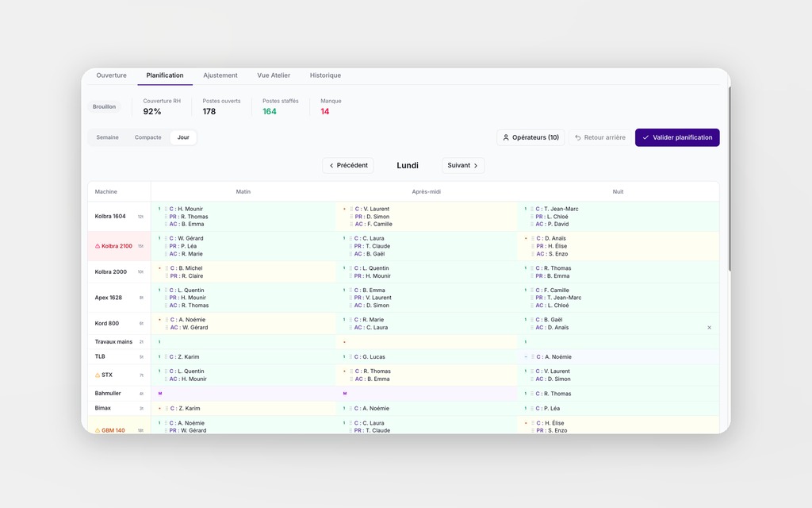
Task: Switch the view to Semaine
Action: [x=107, y=137]
